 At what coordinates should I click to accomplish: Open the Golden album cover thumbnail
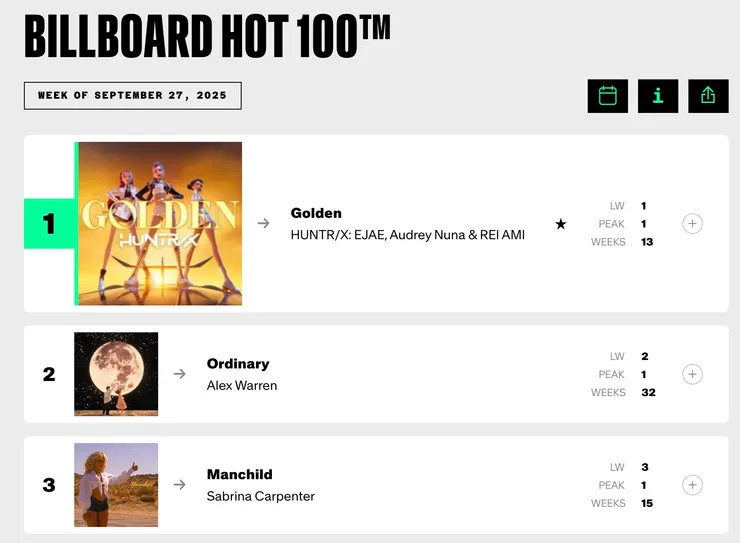(x=160, y=223)
